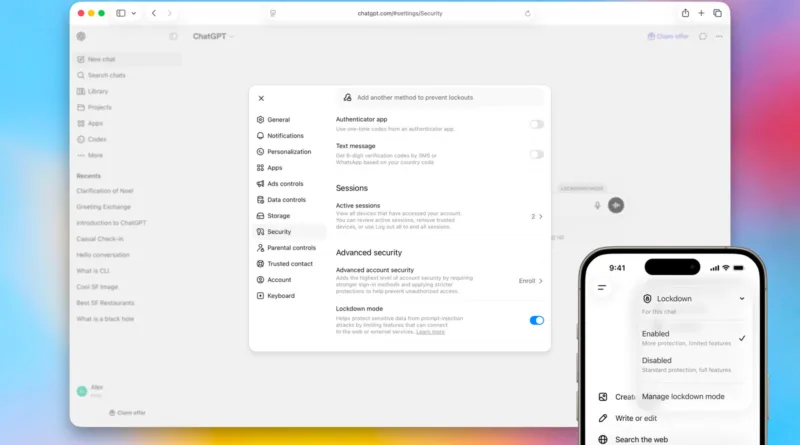Click the Keyboard icon in settings
800x445 pixels.
(x=260, y=295)
